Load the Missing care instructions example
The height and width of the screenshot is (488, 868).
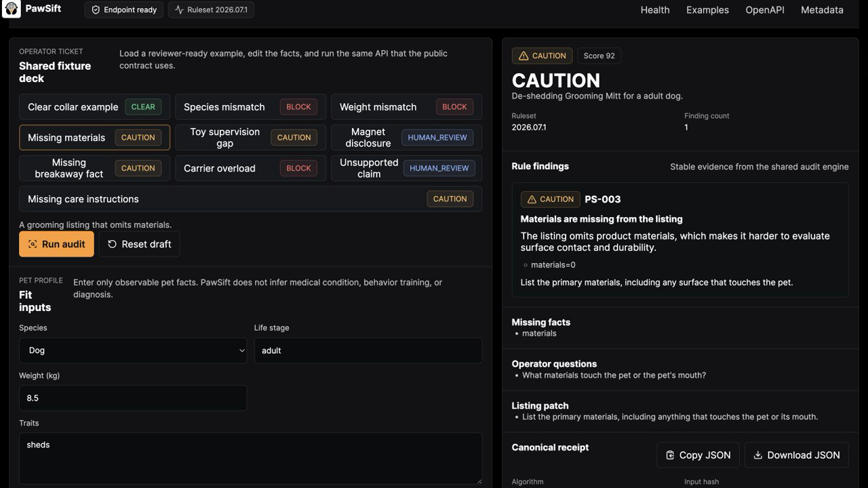250,199
